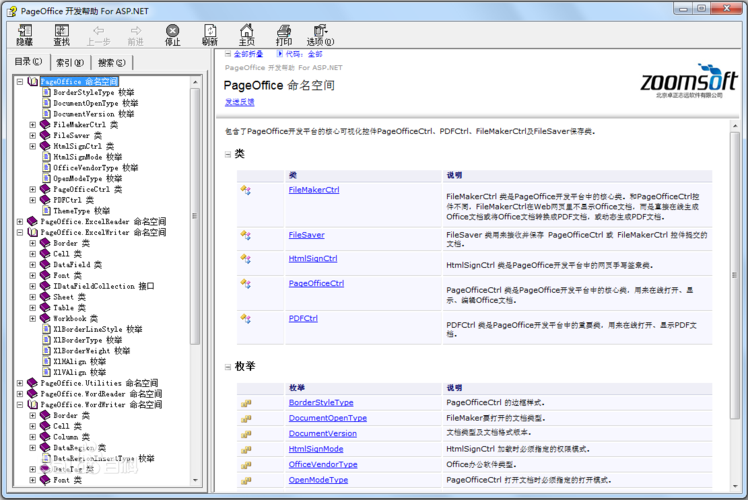The width and height of the screenshot is (748, 500).
Task: Open the PDFCtrl class link
Action: pos(303,319)
